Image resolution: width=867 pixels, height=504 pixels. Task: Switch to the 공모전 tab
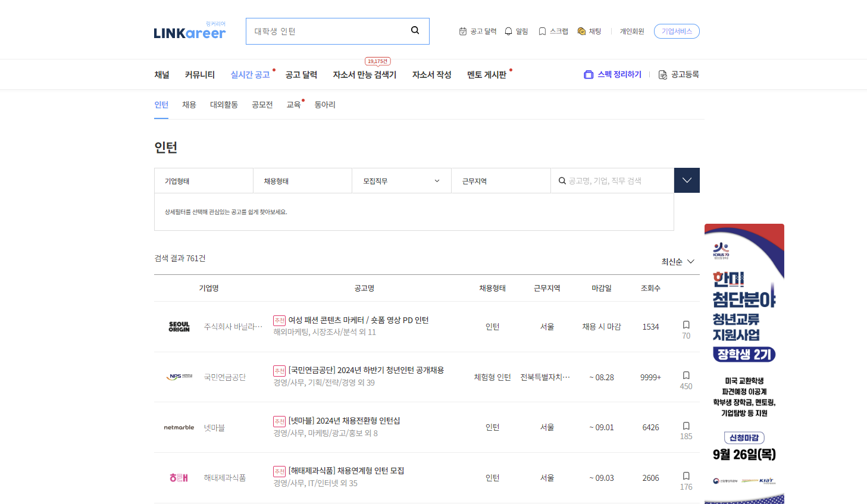[x=261, y=104]
